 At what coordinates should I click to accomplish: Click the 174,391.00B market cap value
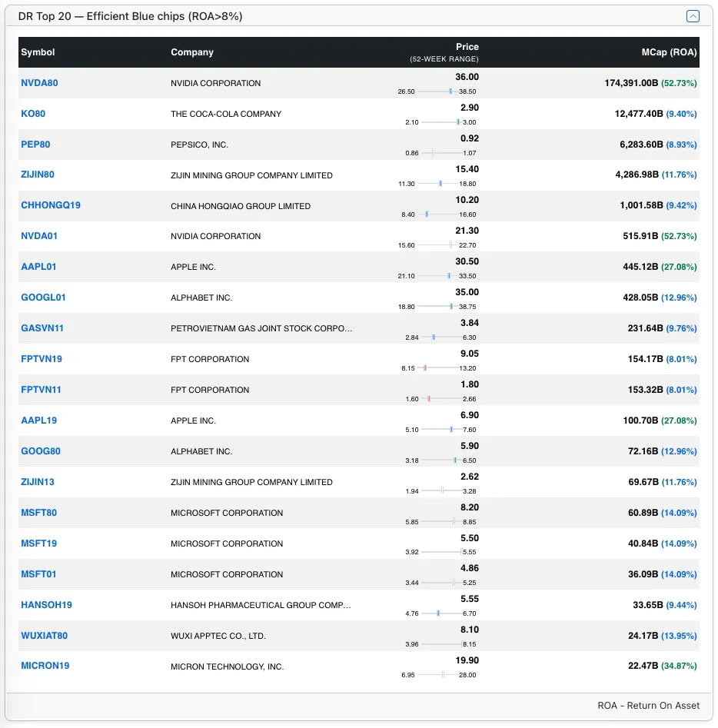pyautogui.click(x=631, y=83)
